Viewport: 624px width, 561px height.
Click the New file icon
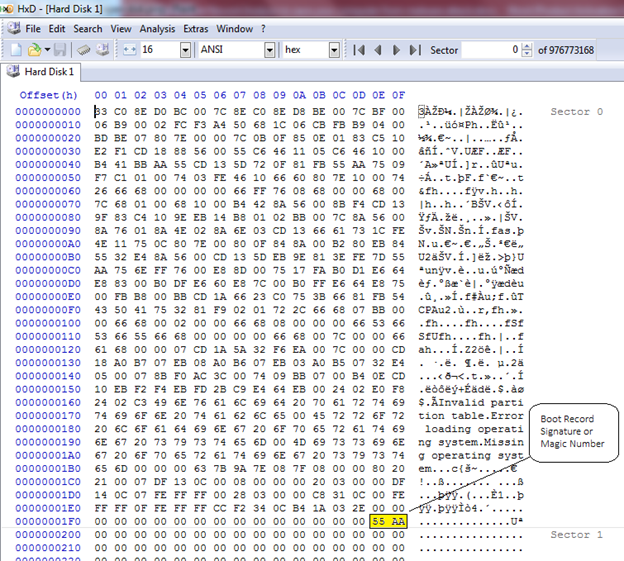[x=16, y=49]
